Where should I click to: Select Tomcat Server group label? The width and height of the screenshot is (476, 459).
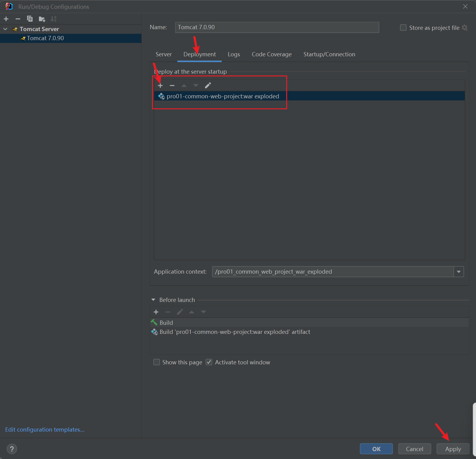pos(39,29)
